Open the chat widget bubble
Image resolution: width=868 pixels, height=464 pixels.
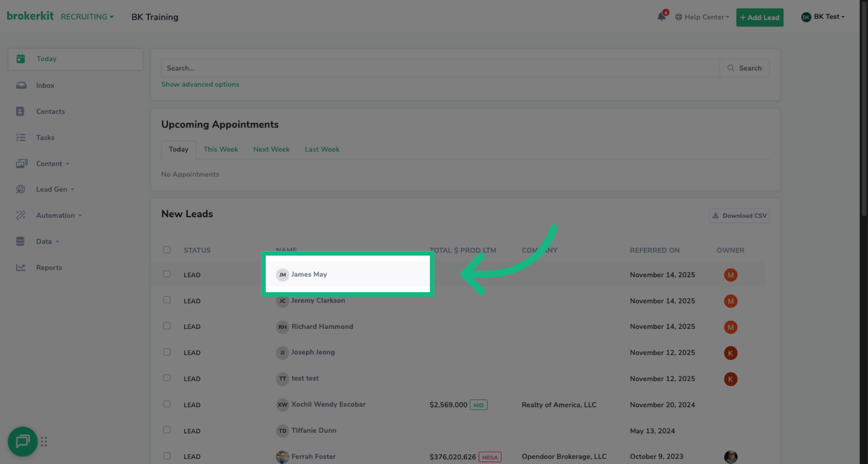point(23,441)
